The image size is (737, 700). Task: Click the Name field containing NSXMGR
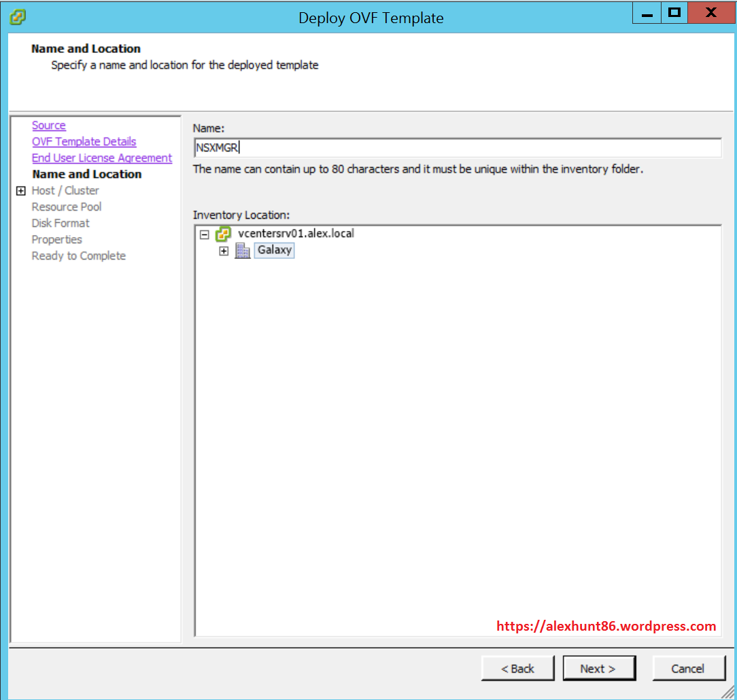click(x=458, y=147)
